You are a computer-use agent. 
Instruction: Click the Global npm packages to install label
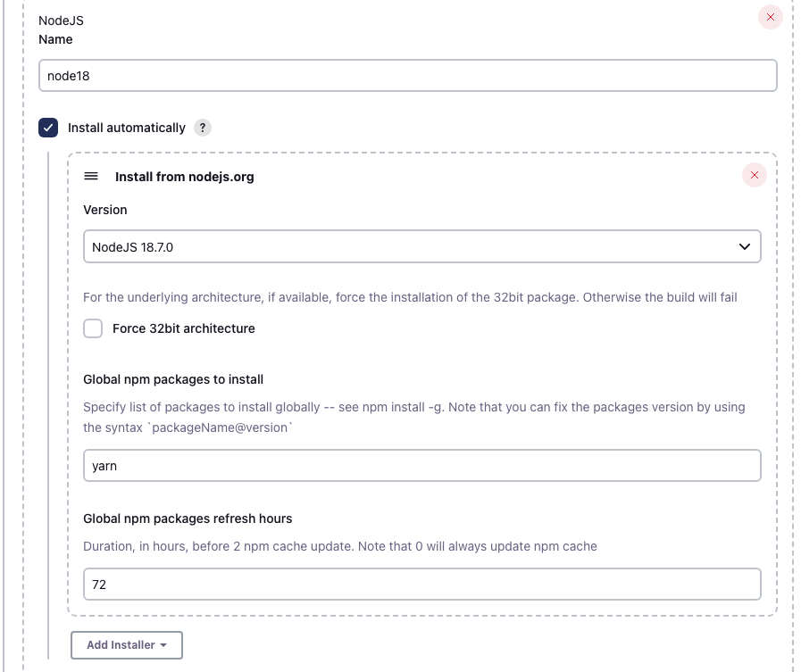[x=173, y=379]
